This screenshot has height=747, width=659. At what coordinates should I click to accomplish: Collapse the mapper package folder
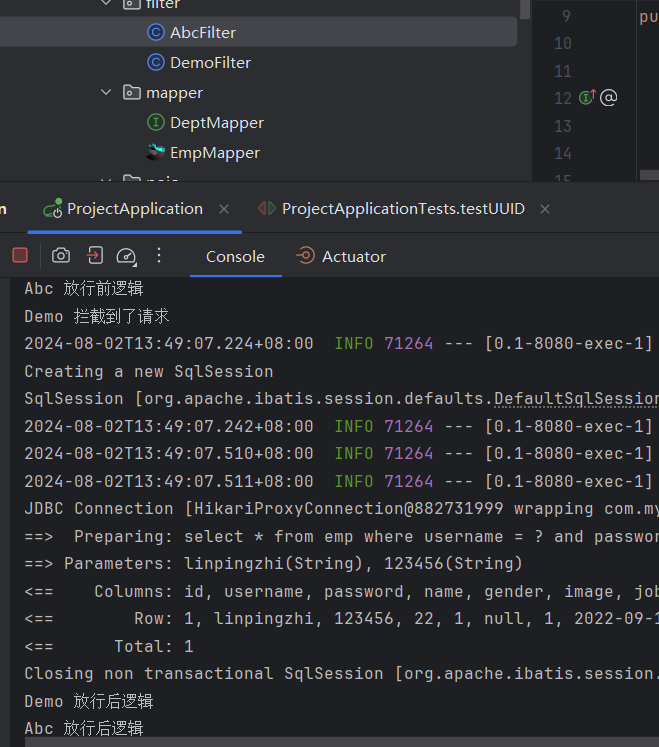point(107,92)
